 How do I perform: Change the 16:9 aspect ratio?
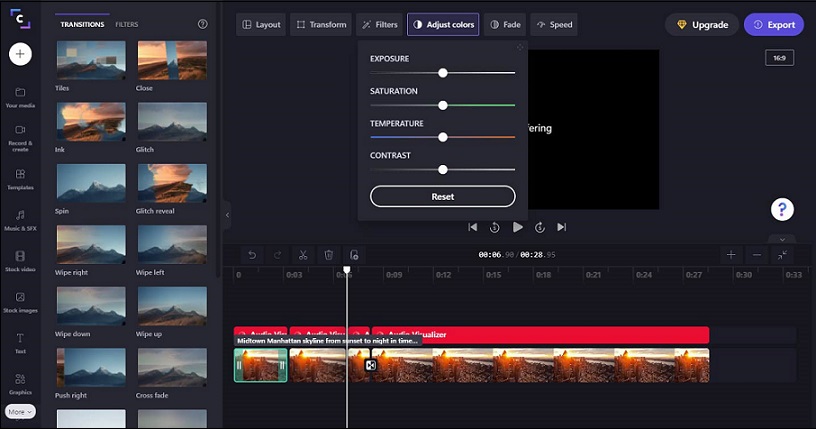click(x=780, y=58)
